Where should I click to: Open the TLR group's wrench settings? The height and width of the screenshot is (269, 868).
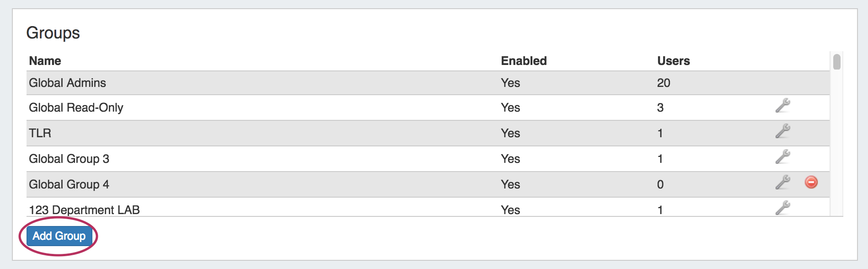[x=782, y=131]
